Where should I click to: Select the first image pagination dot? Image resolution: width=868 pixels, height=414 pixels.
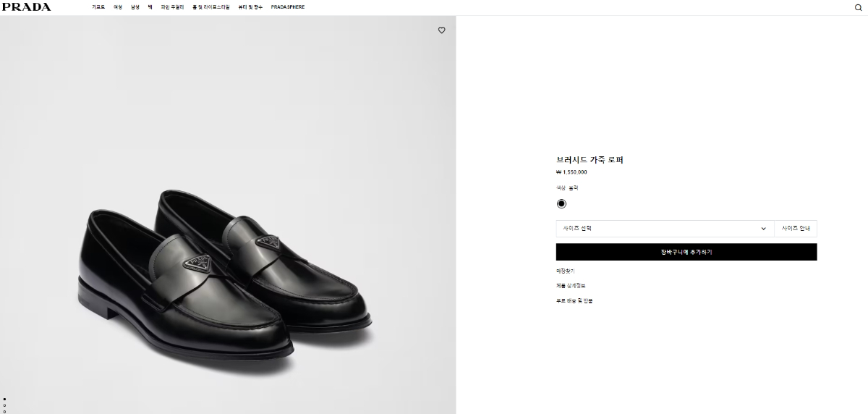click(x=5, y=399)
